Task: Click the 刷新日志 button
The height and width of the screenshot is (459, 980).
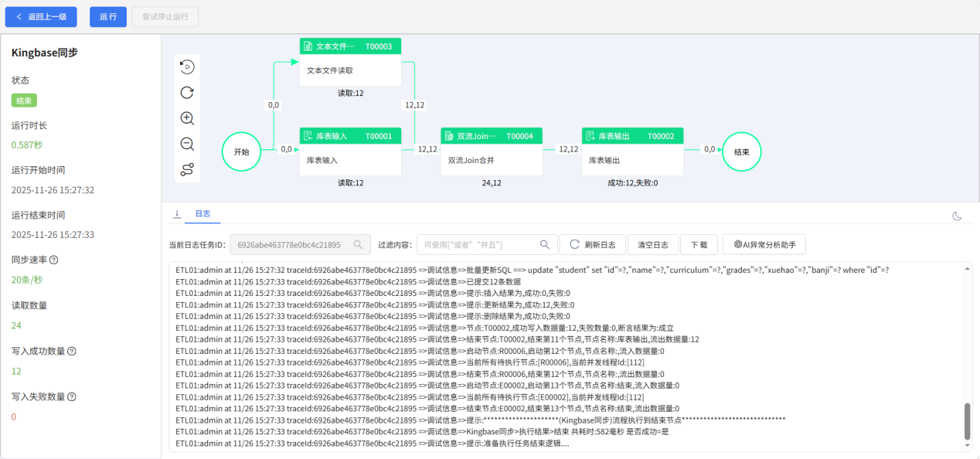Action: coord(592,245)
